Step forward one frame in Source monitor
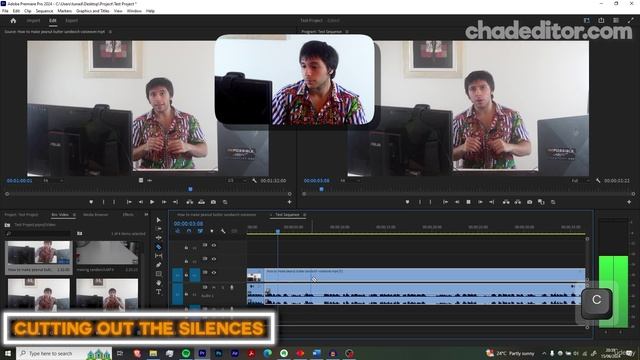 164,202
